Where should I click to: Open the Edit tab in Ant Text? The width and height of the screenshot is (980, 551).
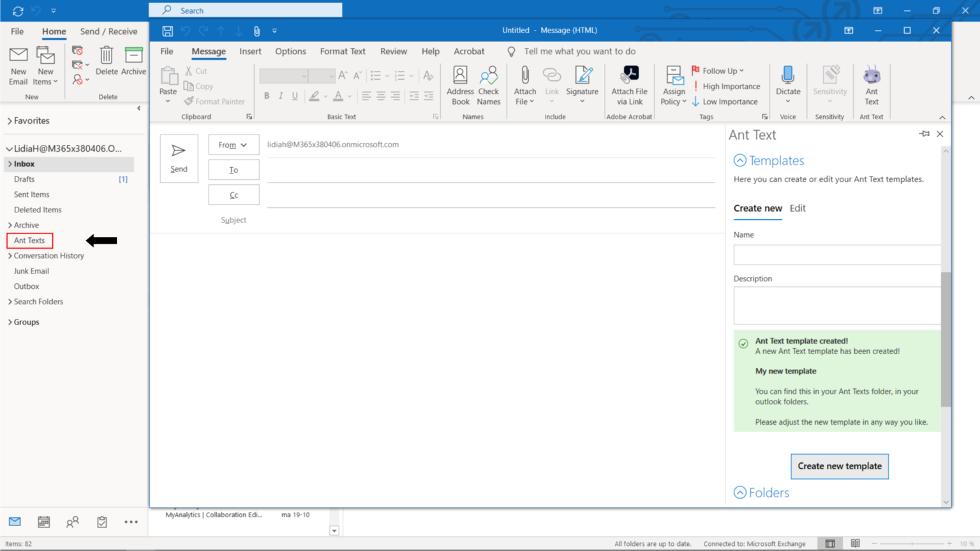coord(797,208)
